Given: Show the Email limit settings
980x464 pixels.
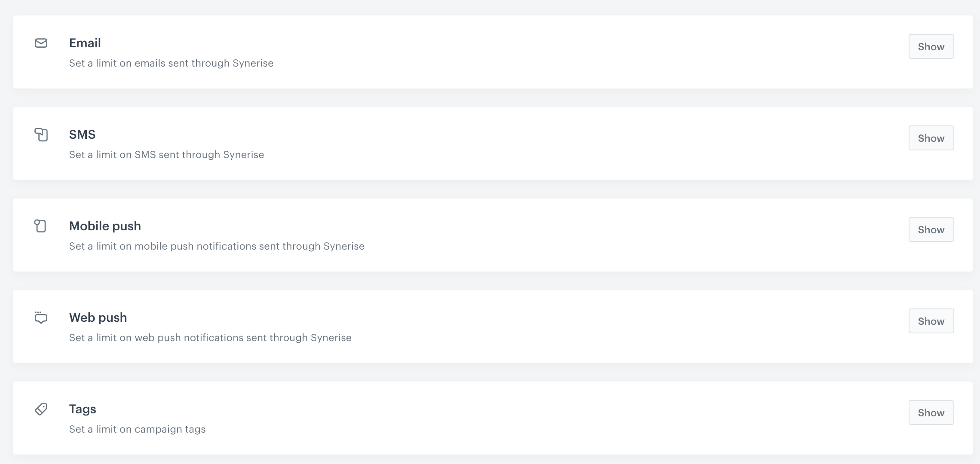Looking at the screenshot, I should [x=931, y=46].
